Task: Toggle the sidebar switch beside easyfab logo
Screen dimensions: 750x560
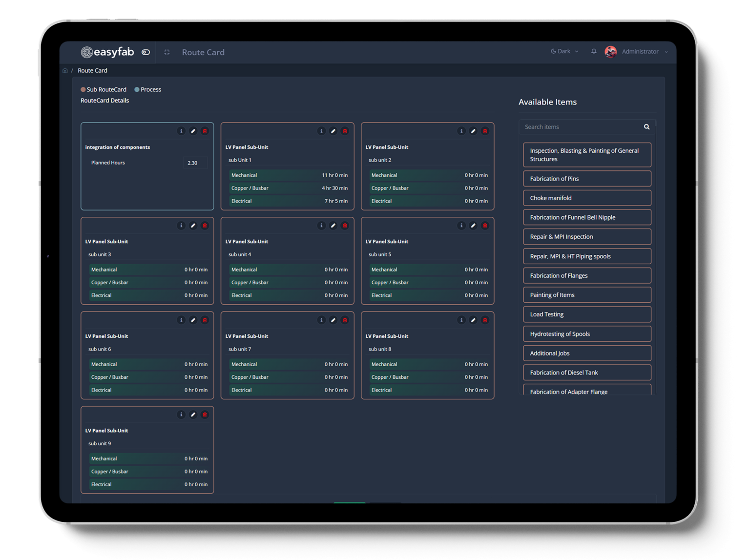Action: click(146, 52)
